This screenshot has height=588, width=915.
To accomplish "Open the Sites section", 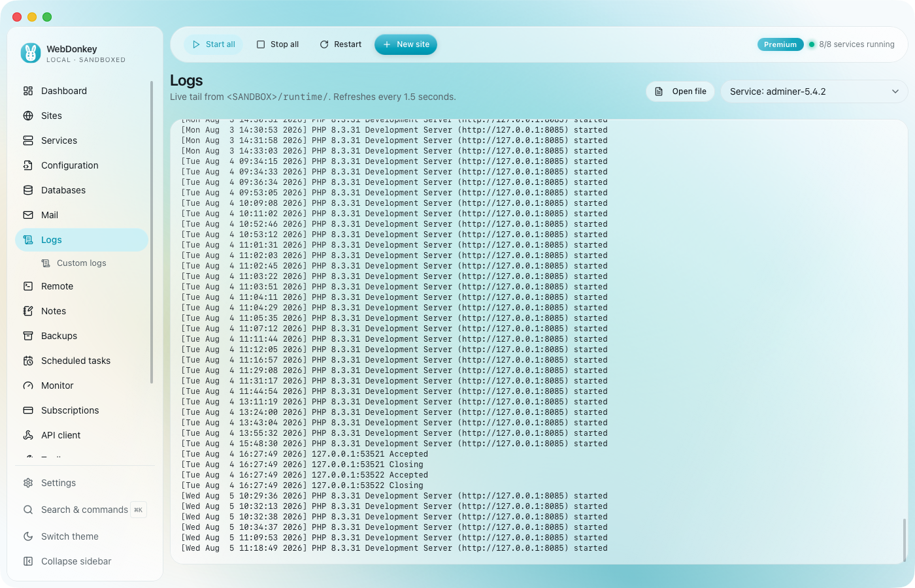I will pos(82,116).
